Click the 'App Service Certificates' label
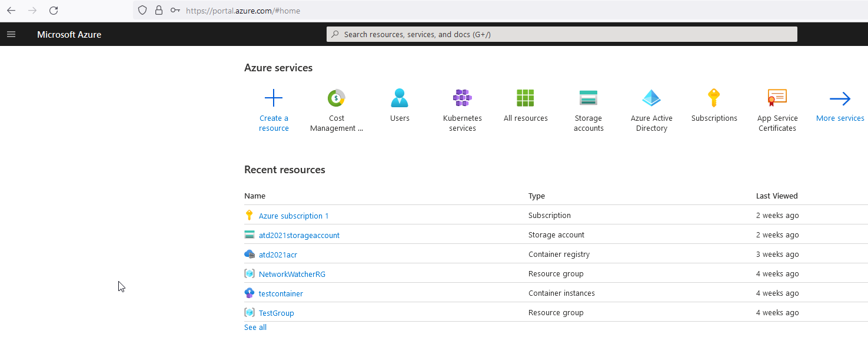The width and height of the screenshot is (868, 337). pos(777,123)
